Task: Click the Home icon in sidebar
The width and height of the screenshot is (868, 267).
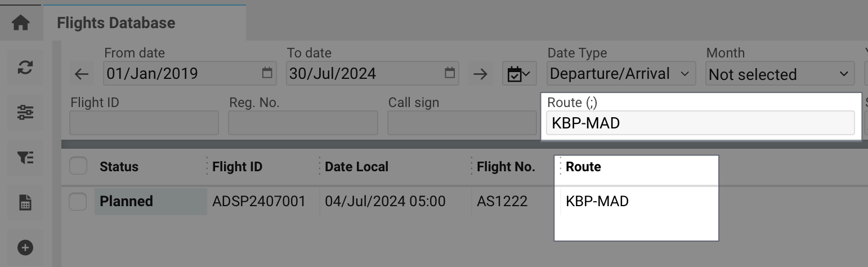Action: pyautogui.click(x=21, y=23)
